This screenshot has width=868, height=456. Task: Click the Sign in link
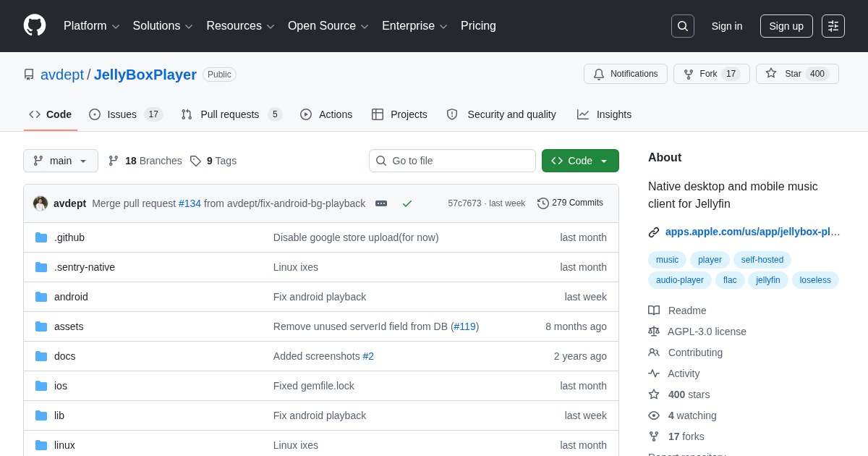(x=727, y=26)
